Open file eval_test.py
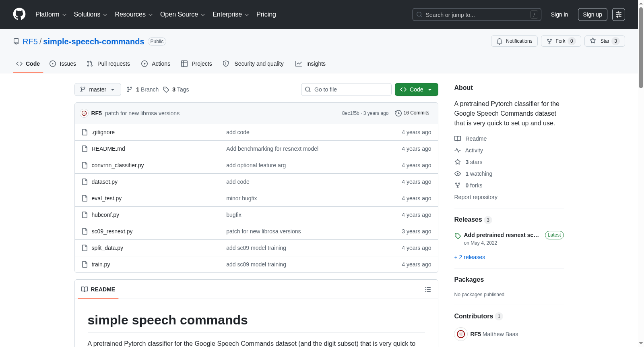Image resolution: width=644 pixels, height=347 pixels. point(107,198)
